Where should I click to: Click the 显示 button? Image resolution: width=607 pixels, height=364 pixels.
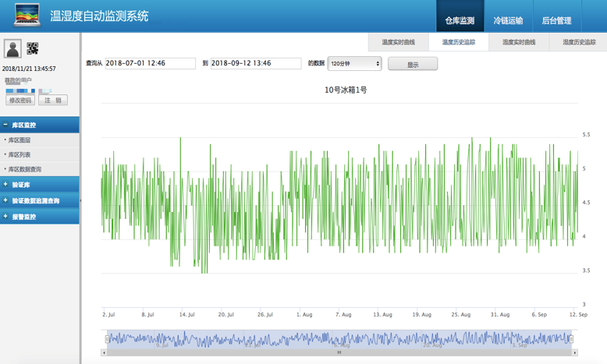[413, 65]
